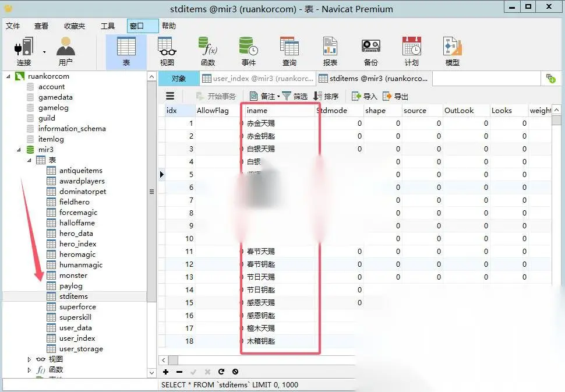Select the stditems table in the tree
Screen dimensions: 565x392
click(x=73, y=296)
